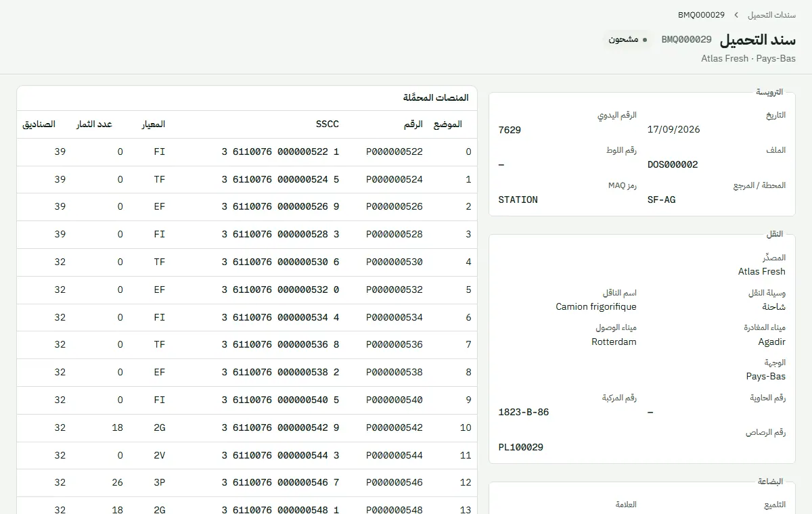Click SSCC 3 6110076 000000524 5
Viewport: 812px width, 514px height.
(280, 180)
